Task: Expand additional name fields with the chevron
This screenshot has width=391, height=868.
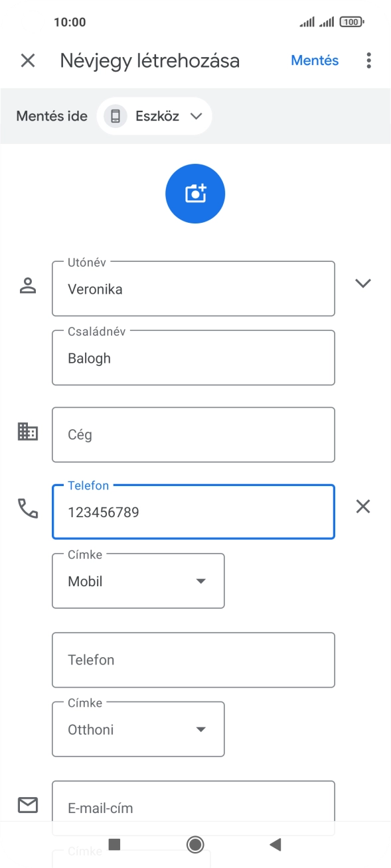Action: pos(363,282)
